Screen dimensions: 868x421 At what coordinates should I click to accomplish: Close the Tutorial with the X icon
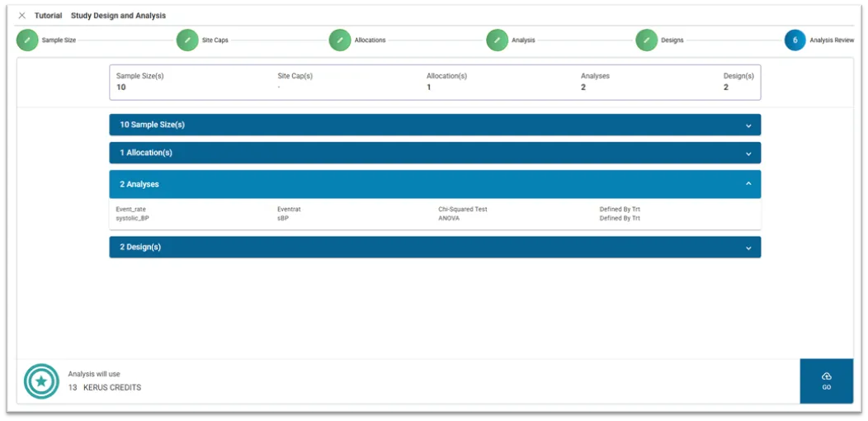point(22,16)
